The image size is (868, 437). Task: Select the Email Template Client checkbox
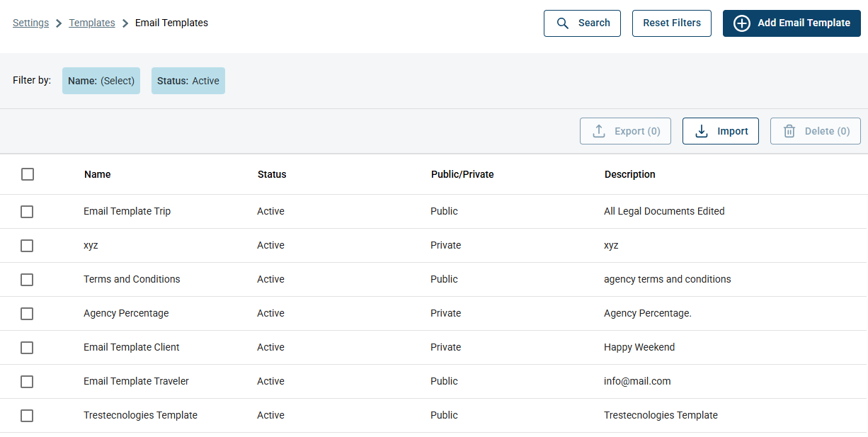(x=27, y=348)
